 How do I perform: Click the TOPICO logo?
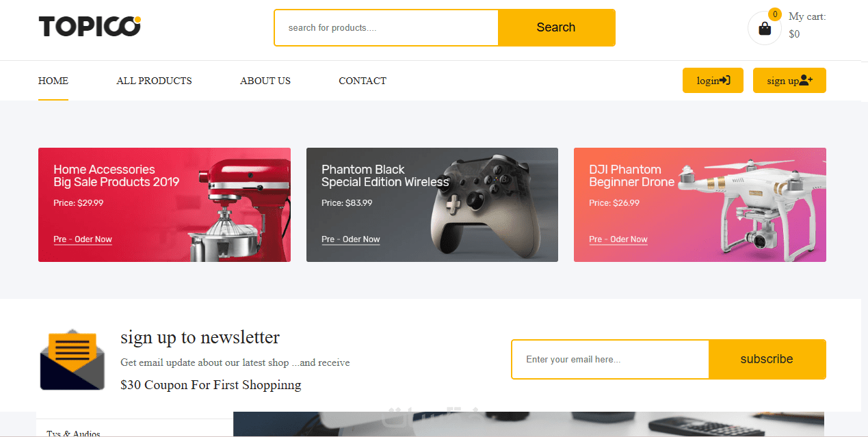pyautogui.click(x=90, y=27)
